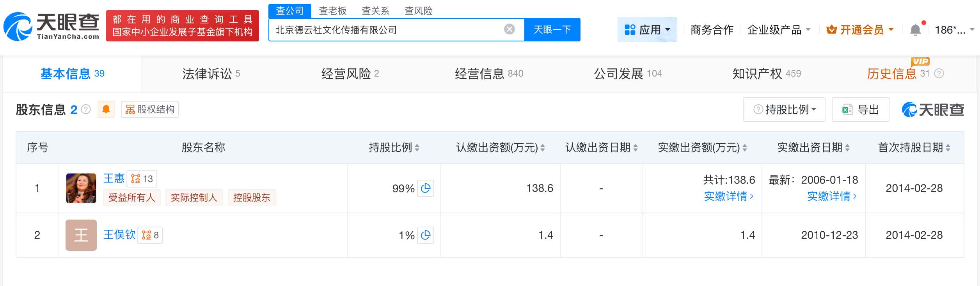Sort by 认缴出资额 column arrows
This screenshot has width=980, height=286.
(x=542, y=148)
